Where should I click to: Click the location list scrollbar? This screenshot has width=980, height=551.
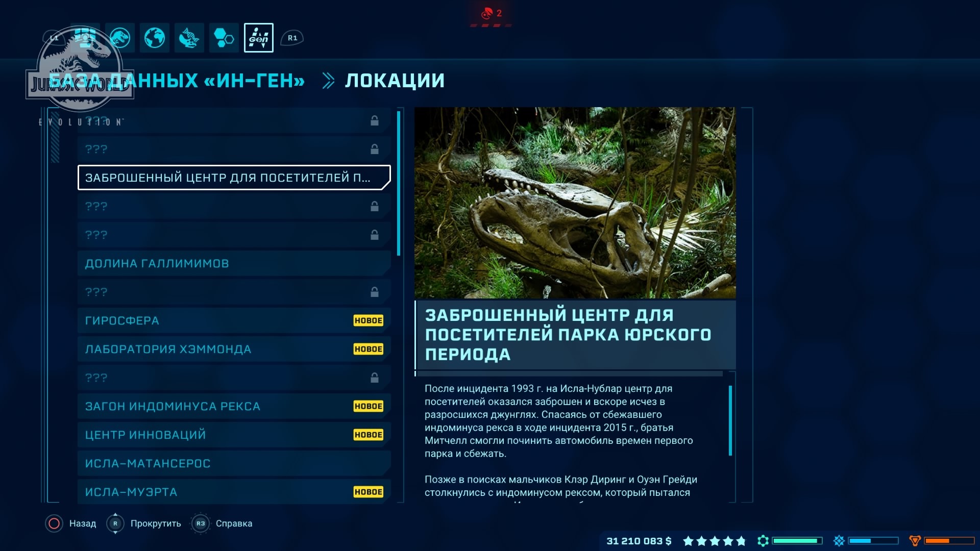point(399,184)
